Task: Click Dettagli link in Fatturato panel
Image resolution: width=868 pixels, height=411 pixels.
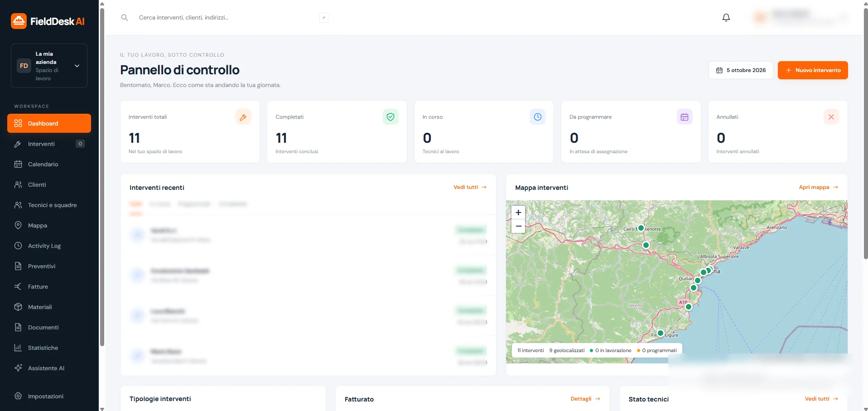Action: tap(585, 399)
